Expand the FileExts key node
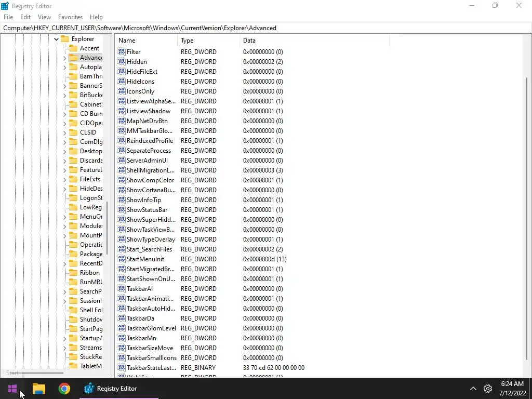Screen dimensions: 532x399 pos(64,179)
